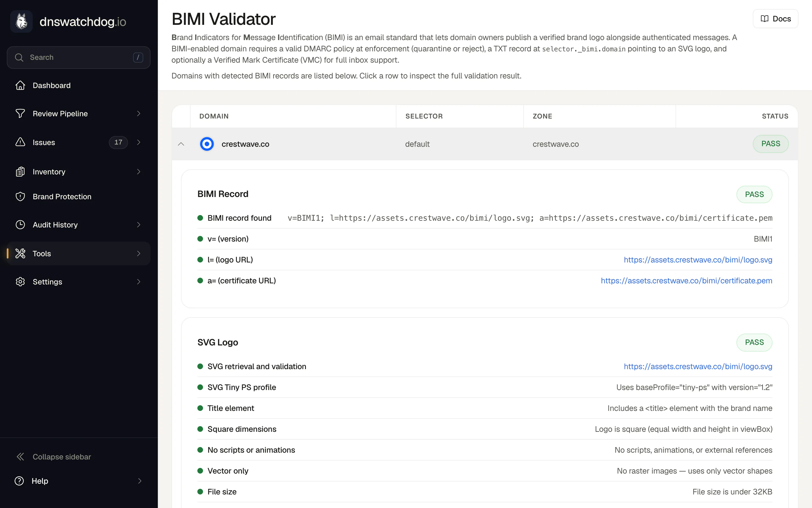Click the 'default' selector cell
This screenshot has height=508, width=812.
pyautogui.click(x=417, y=144)
